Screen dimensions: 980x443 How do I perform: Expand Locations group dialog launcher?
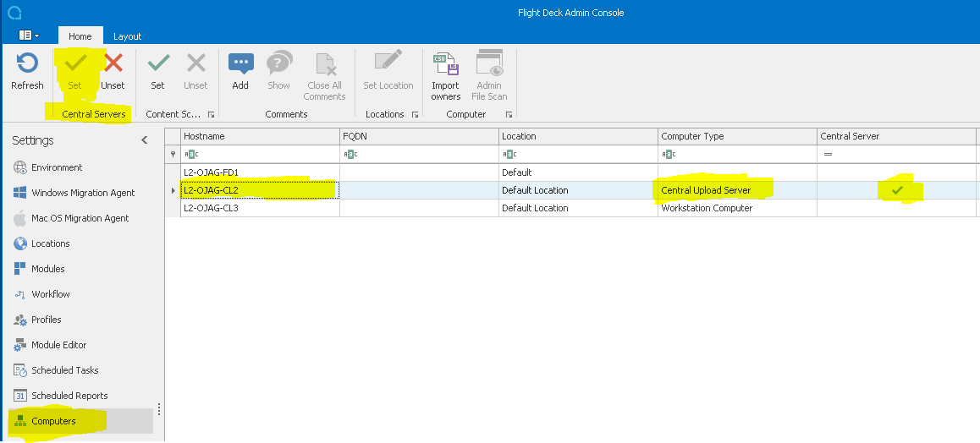[x=415, y=115]
